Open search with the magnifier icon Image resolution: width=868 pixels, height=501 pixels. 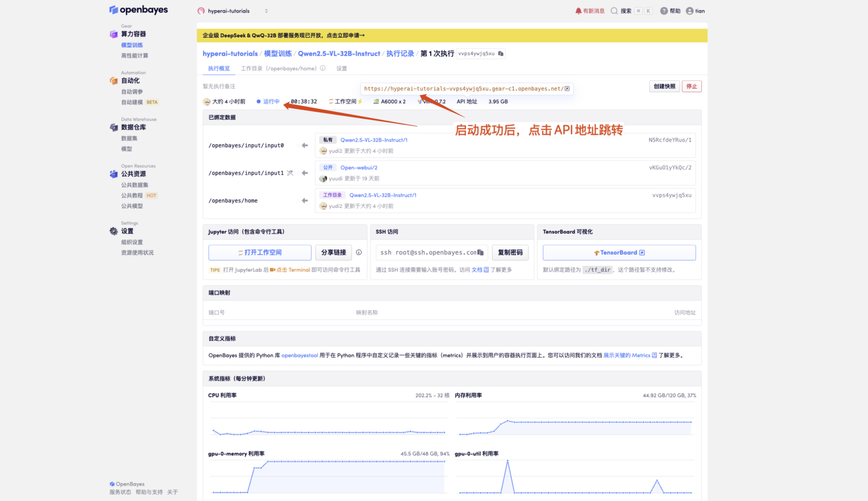tap(614, 11)
